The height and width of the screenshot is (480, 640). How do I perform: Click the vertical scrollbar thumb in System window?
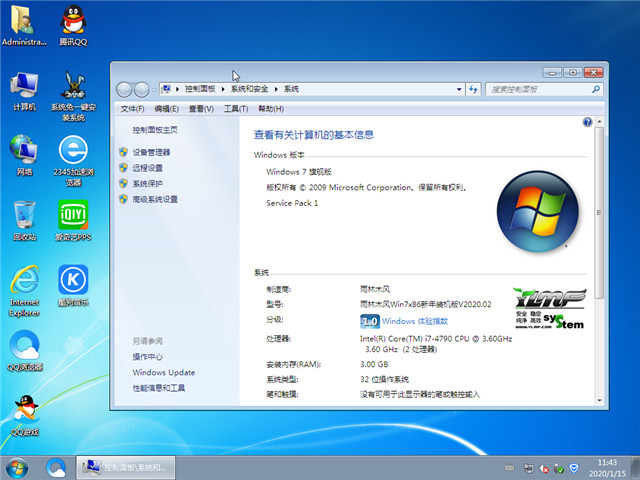point(599,213)
